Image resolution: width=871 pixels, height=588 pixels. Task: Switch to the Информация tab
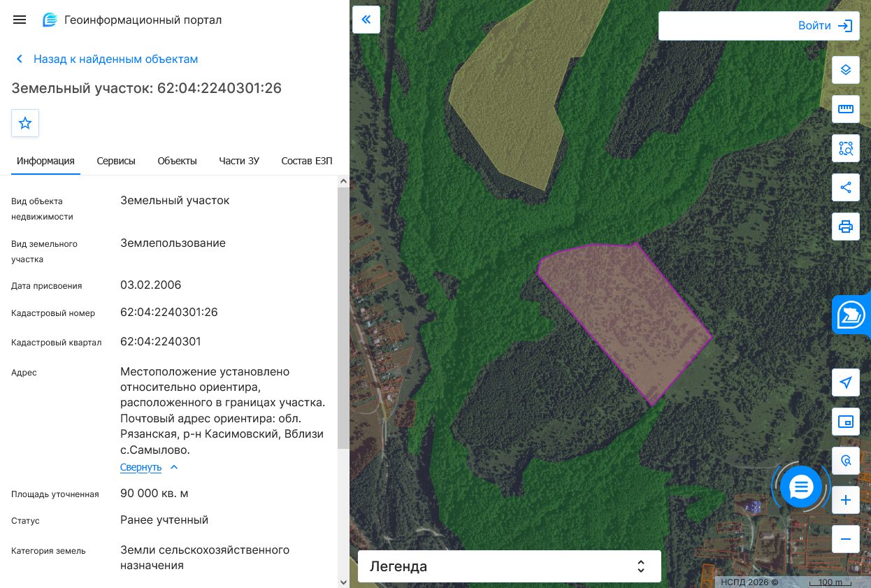[x=45, y=161]
